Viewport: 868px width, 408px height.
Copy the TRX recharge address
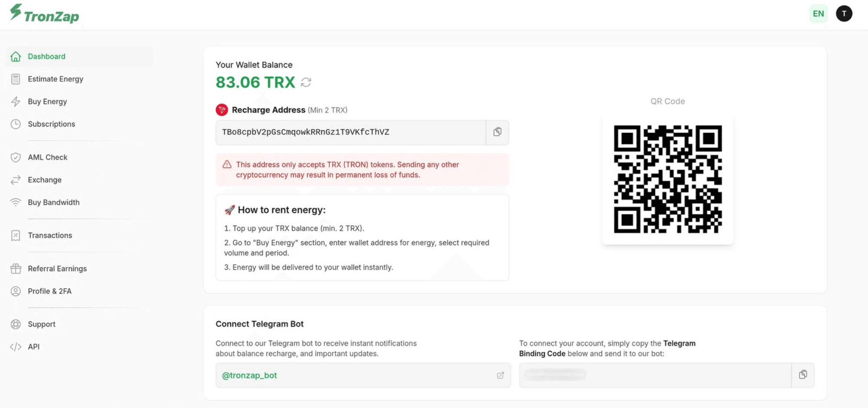497,132
